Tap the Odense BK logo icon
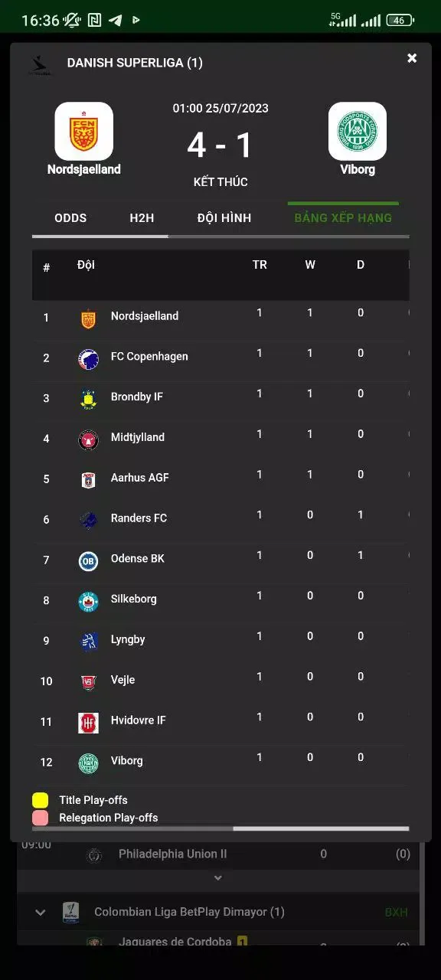Viewport: 441px width, 980px height. point(89,561)
